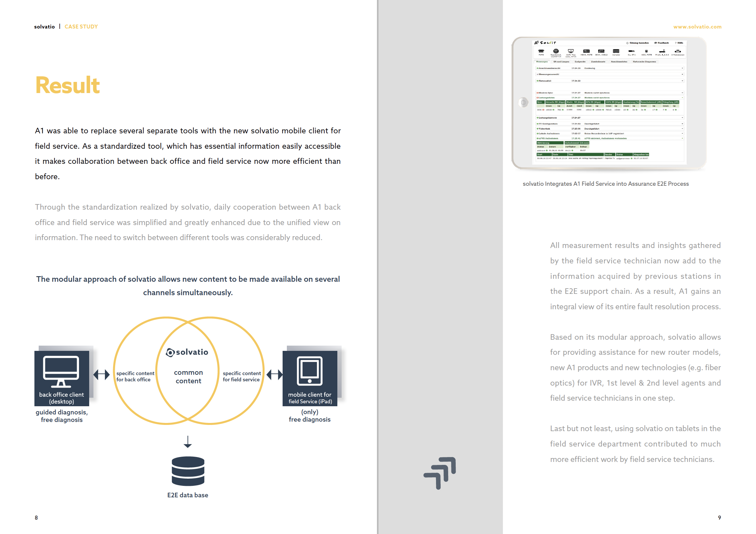Click the desktop monitor back office icon
The image size is (756, 534).
click(61, 372)
